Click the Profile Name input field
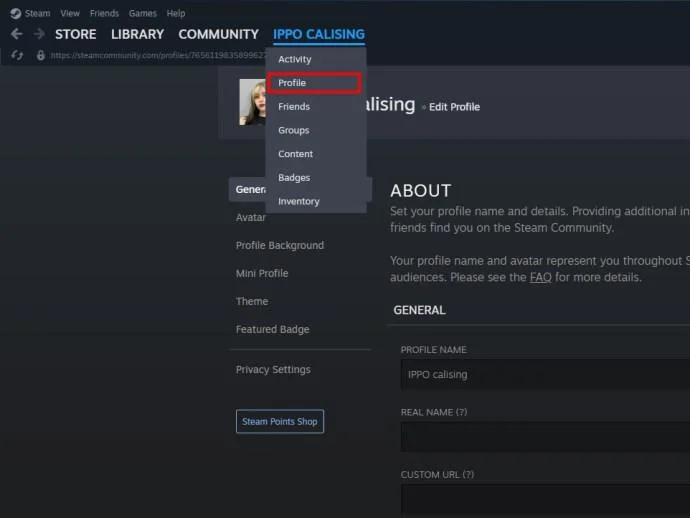 tap(545, 375)
